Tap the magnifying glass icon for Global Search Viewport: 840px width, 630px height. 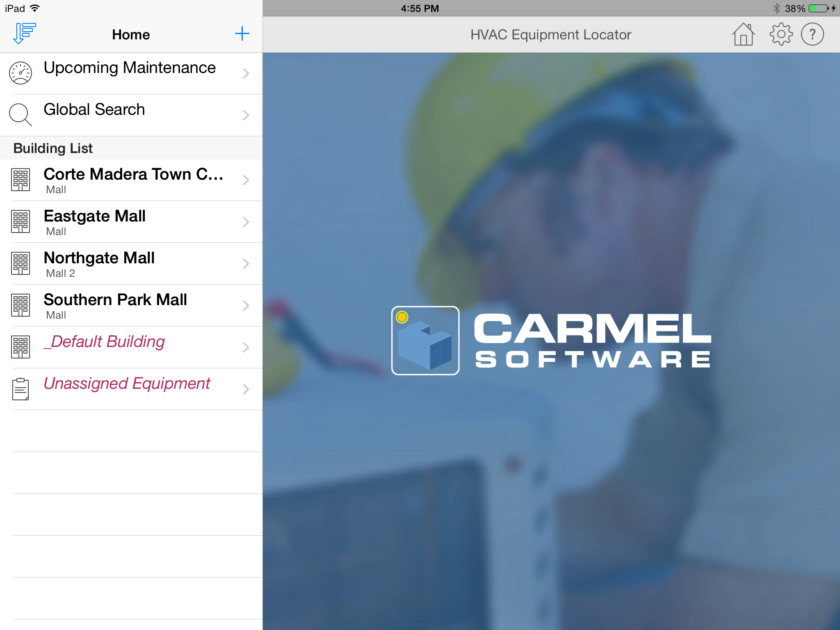pos(21,115)
